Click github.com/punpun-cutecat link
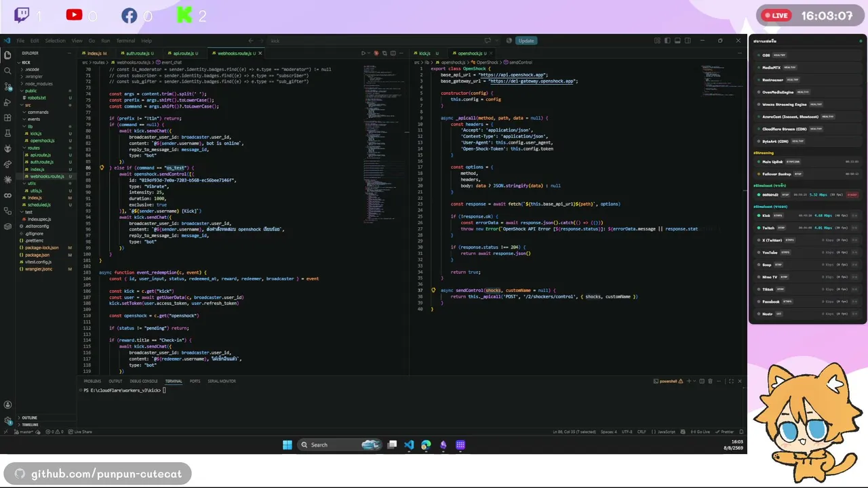Image resolution: width=868 pixels, height=488 pixels. click(98, 473)
